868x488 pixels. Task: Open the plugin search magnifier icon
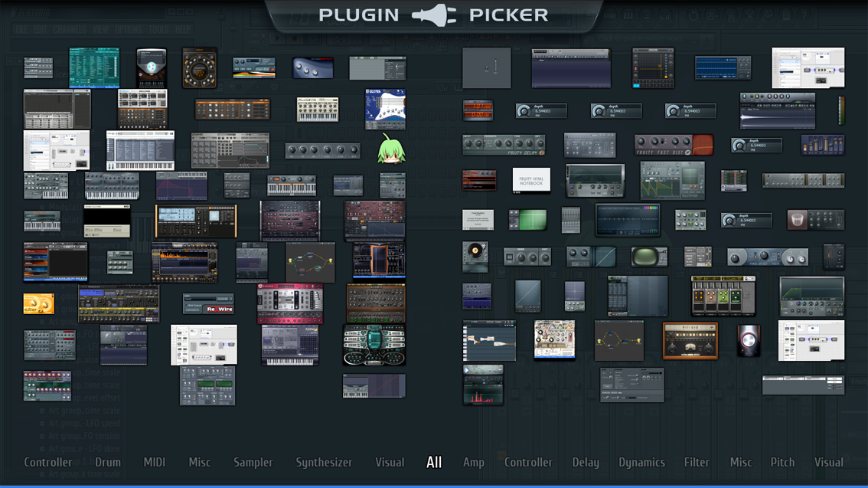tap(768, 15)
